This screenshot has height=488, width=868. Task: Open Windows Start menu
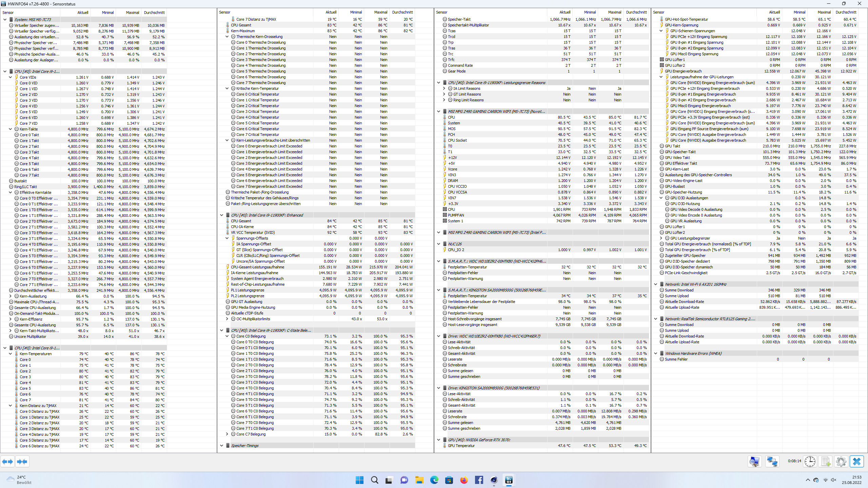pyautogui.click(x=359, y=480)
